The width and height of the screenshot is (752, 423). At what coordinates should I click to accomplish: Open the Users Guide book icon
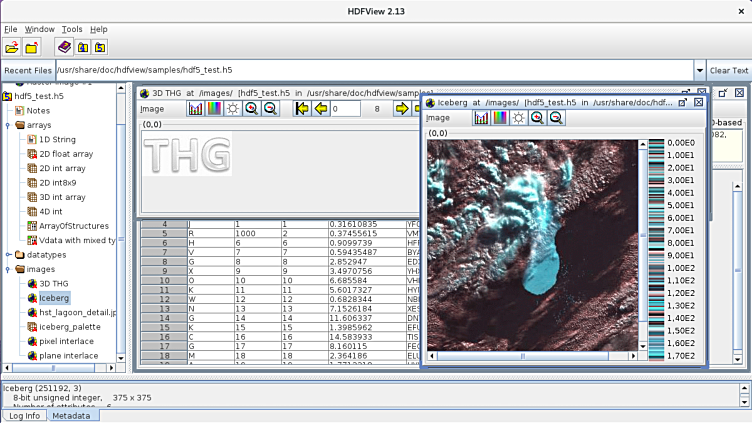pos(65,47)
